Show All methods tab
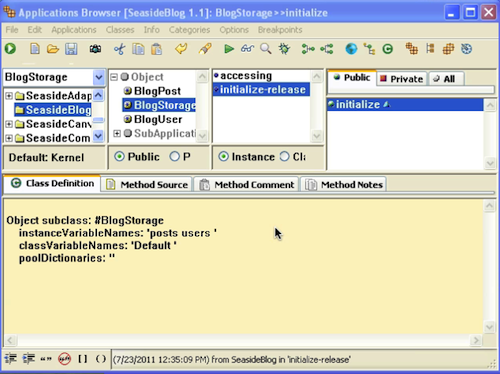This screenshot has height=374, width=500. [446, 79]
